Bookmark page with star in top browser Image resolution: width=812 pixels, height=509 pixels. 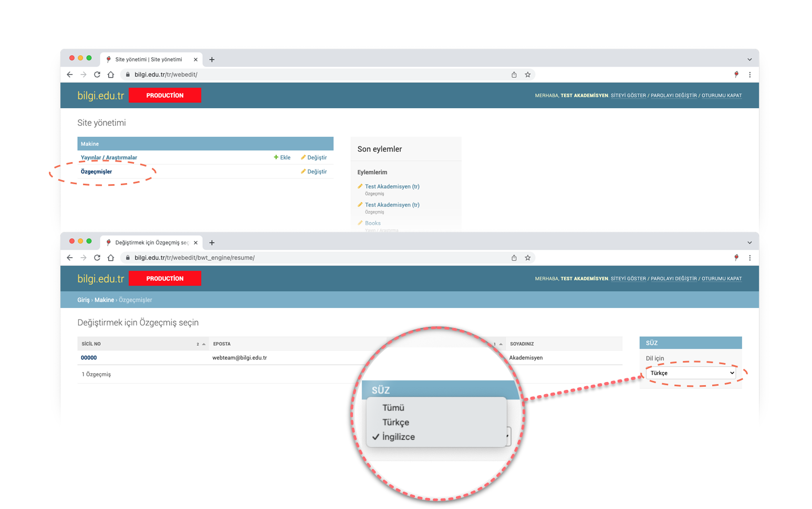pos(528,75)
